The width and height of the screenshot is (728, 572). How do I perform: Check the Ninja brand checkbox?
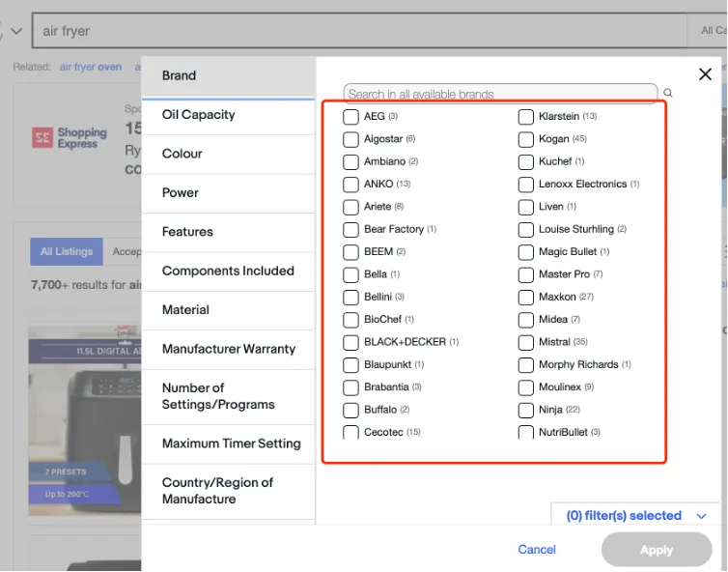tap(525, 410)
